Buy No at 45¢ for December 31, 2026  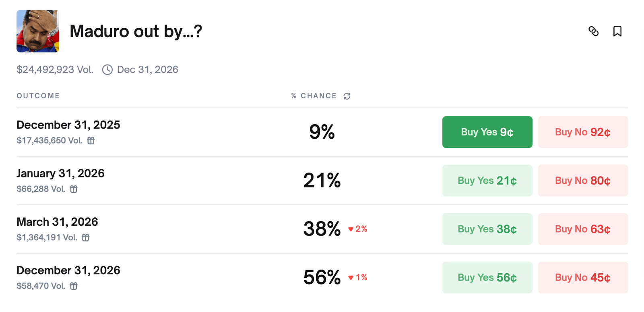pyautogui.click(x=582, y=277)
